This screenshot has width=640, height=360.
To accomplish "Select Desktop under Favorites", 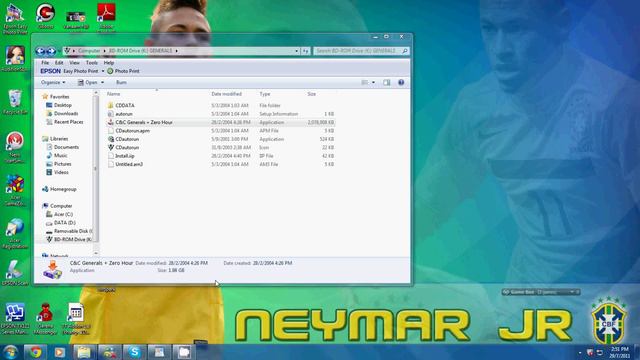I will click(x=62, y=105).
